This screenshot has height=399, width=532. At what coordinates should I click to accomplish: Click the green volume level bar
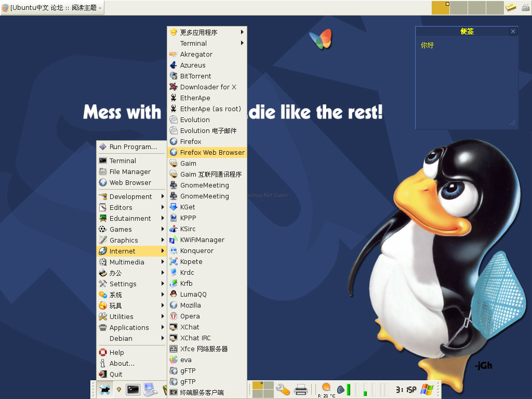(349, 390)
